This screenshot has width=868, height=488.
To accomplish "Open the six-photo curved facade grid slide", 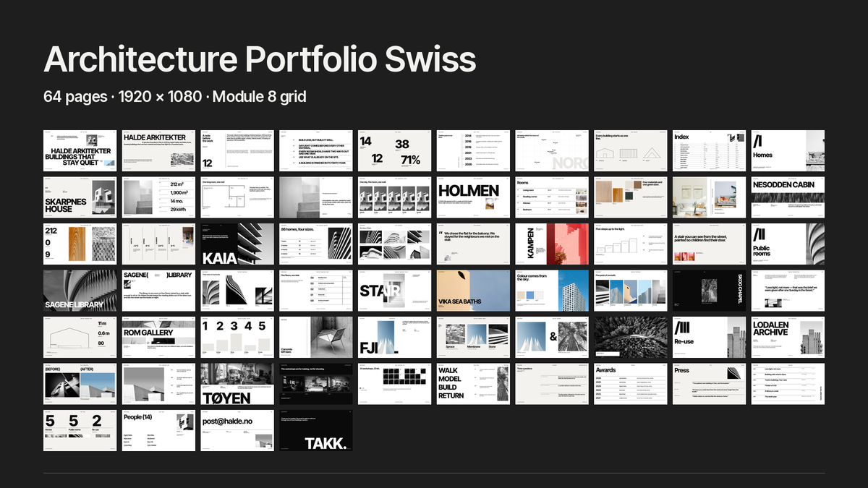I will point(394,244).
